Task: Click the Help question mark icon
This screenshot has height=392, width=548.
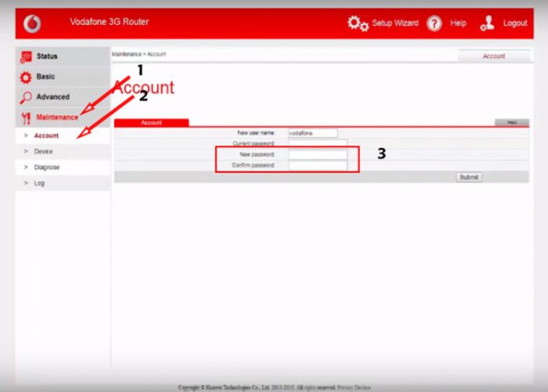Action: (434, 23)
